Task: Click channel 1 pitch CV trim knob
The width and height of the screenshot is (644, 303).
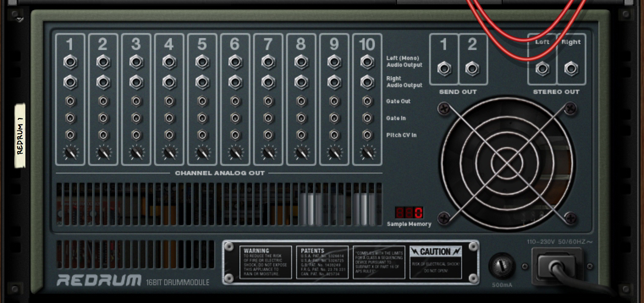Action: point(70,152)
